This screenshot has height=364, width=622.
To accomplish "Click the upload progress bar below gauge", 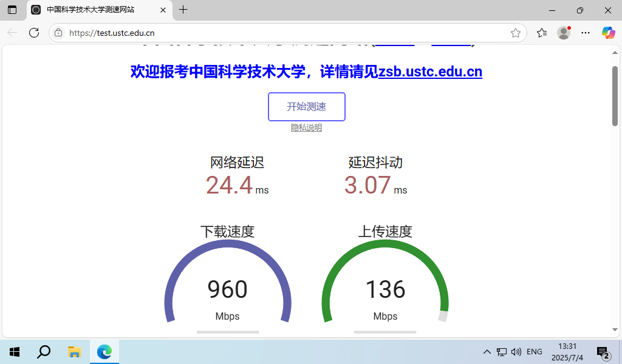I will (385, 332).
